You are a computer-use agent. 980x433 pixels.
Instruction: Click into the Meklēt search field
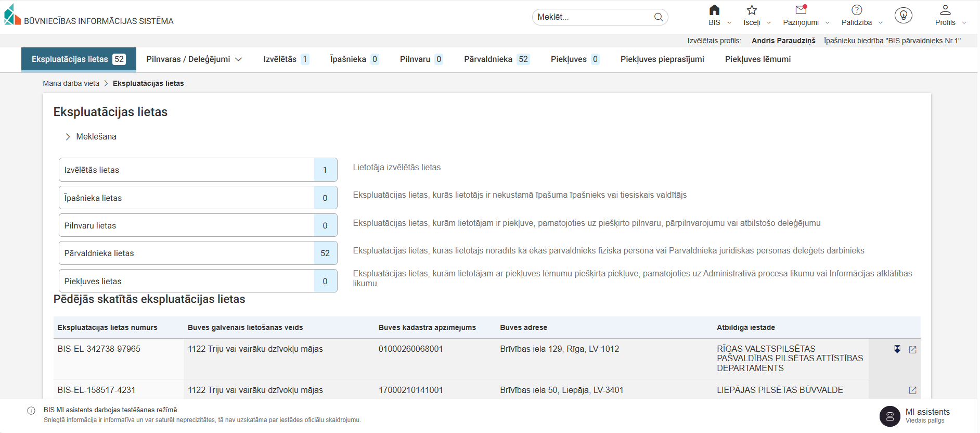tap(593, 17)
